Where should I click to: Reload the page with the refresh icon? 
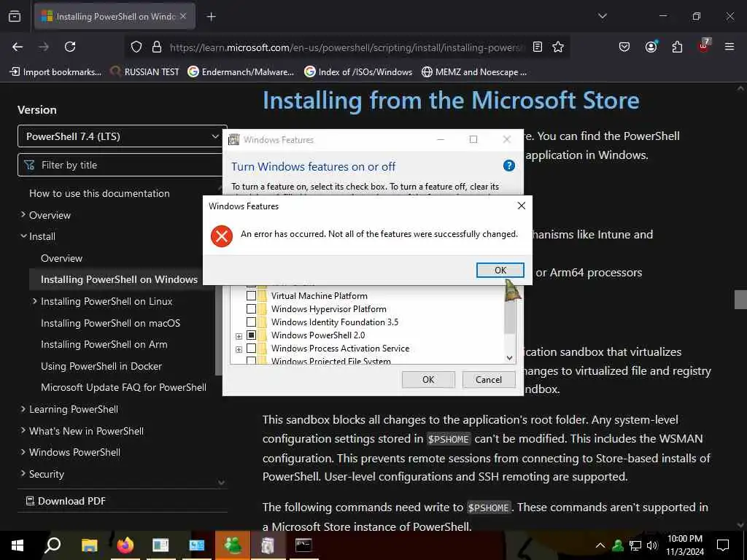(x=70, y=47)
